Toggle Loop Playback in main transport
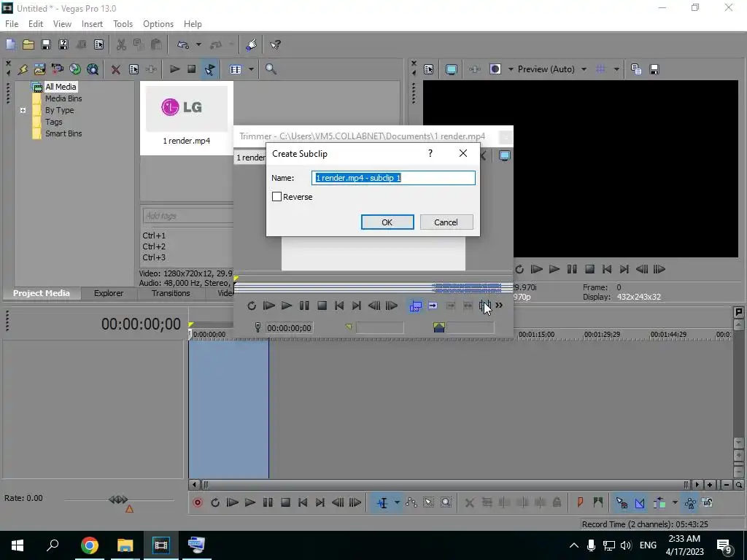Screen dimensions: 747x560 pyautogui.click(x=215, y=502)
